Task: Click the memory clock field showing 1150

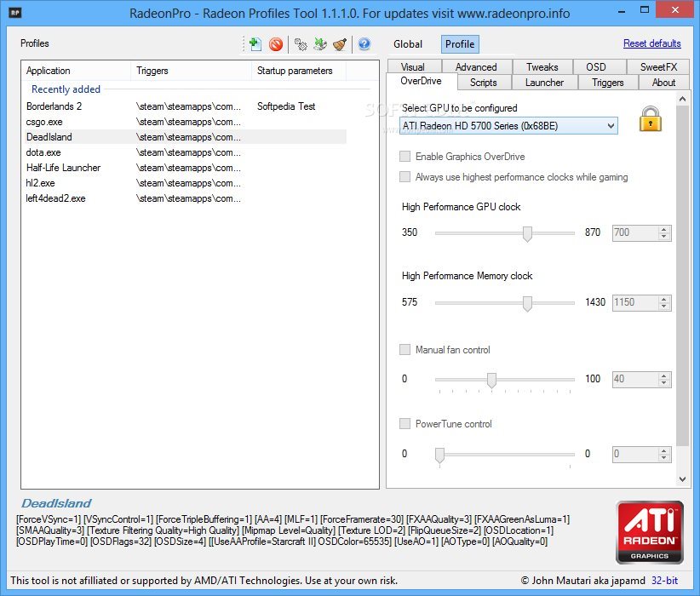Action: click(x=634, y=302)
